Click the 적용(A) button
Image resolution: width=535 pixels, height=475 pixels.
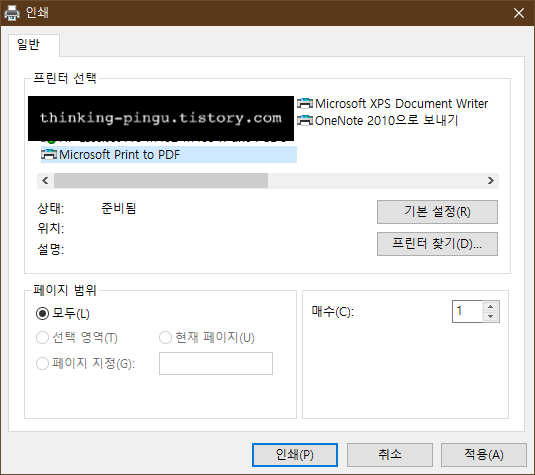pyautogui.click(x=484, y=455)
